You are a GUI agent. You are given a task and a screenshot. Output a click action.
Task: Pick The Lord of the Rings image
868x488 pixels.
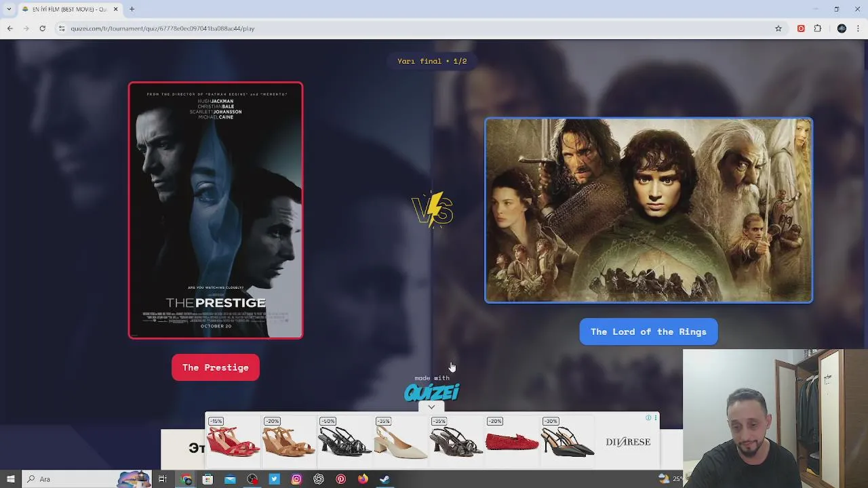coord(648,210)
